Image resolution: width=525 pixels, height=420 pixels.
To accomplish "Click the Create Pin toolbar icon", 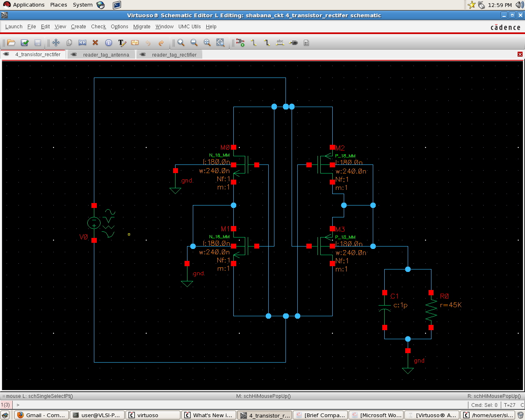I will [x=294, y=43].
